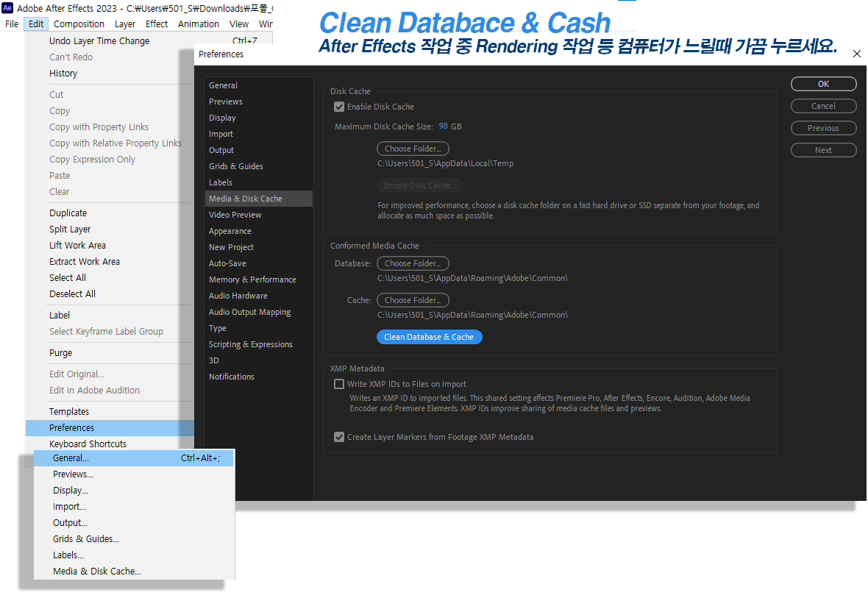Select Type preferences category
Screen dimensions: 868x598
[x=258, y=328]
